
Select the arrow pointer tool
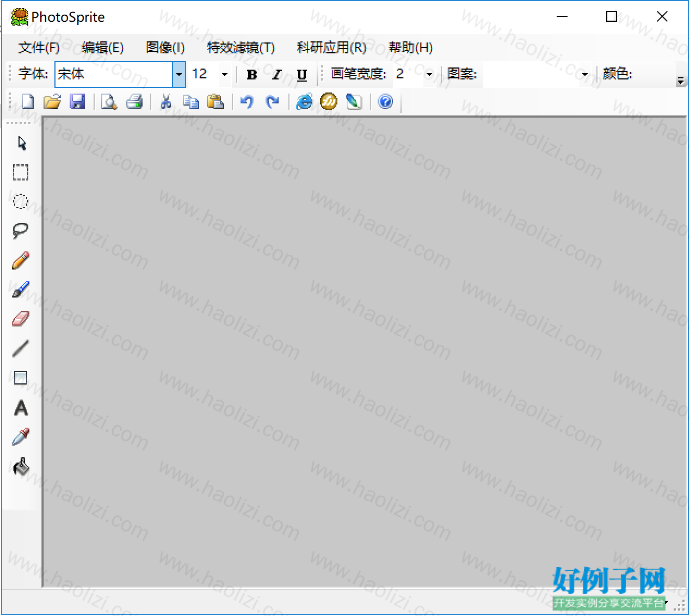[x=21, y=143]
